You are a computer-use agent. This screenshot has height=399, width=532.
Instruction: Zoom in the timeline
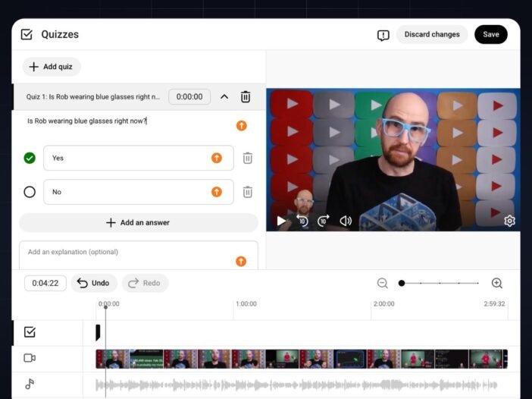[497, 283]
